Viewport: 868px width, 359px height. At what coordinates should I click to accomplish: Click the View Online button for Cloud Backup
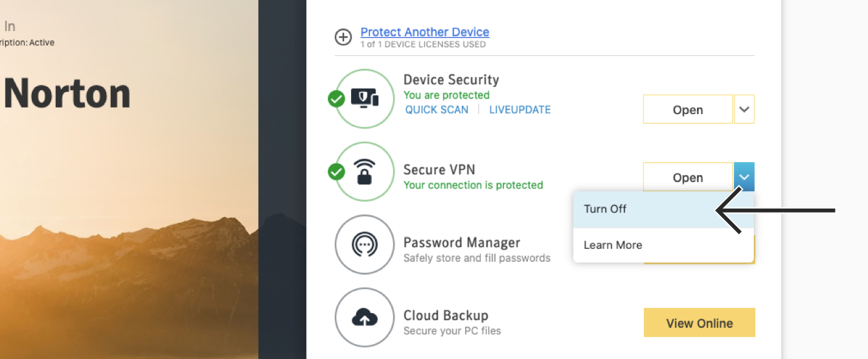coord(700,323)
